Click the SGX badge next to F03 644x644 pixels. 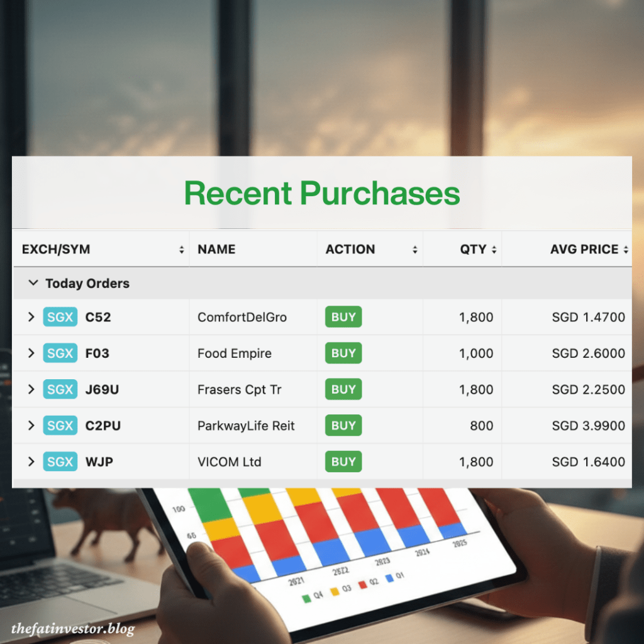[60, 353]
